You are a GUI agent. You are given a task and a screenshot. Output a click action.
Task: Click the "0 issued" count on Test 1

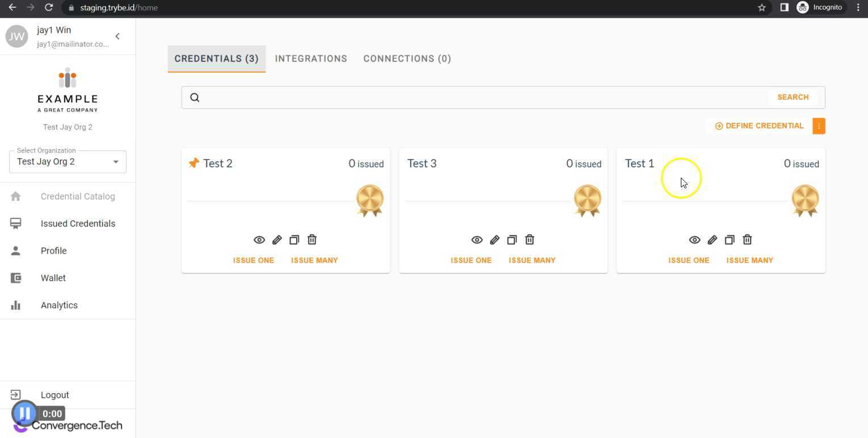pos(801,164)
